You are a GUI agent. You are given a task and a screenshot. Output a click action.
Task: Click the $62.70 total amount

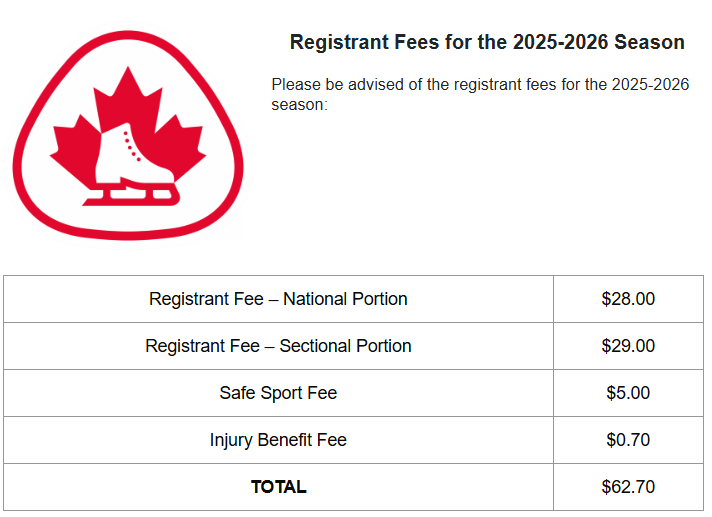pyautogui.click(x=628, y=487)
